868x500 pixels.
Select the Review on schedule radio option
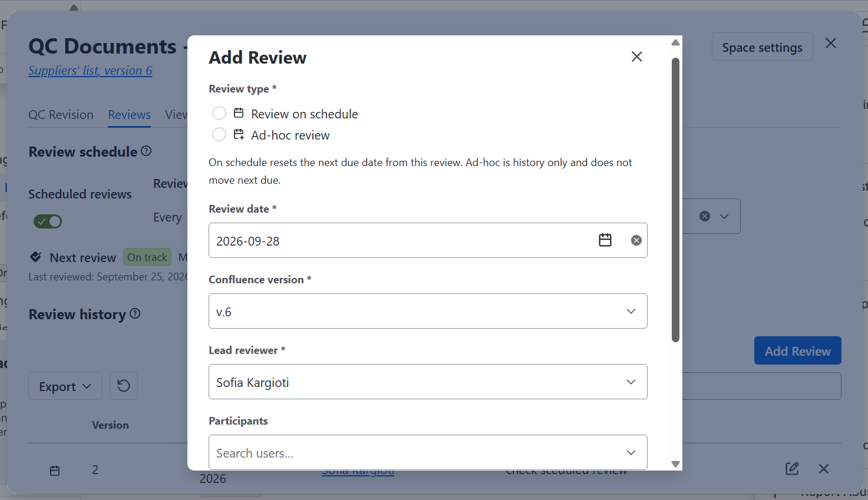click(219, 113)
